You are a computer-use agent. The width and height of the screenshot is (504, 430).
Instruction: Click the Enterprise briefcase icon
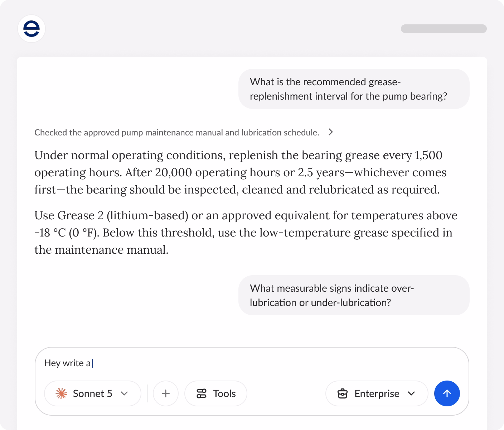pos(343,393)
